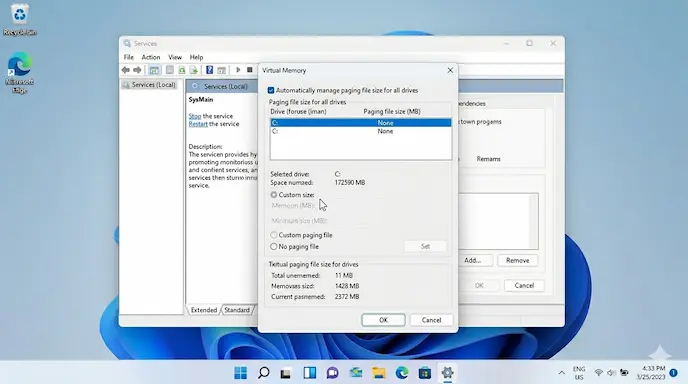This screenshot has height=384, width=688.
Task: Show hidden tray icons chevron
Action: pos(562,373)
